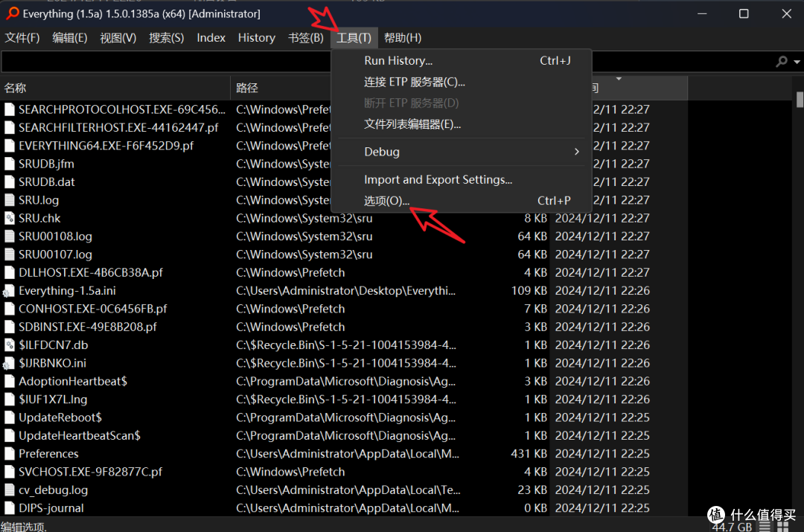Viewport: 804px width, 532px height.
Task: Click file icon of cv_debug.log
Action: (9, 490)
